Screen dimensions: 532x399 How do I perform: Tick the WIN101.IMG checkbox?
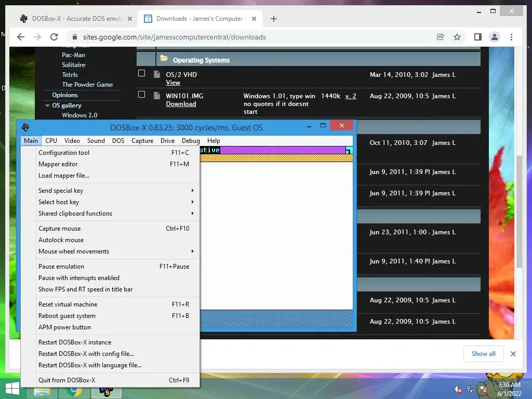141,95
